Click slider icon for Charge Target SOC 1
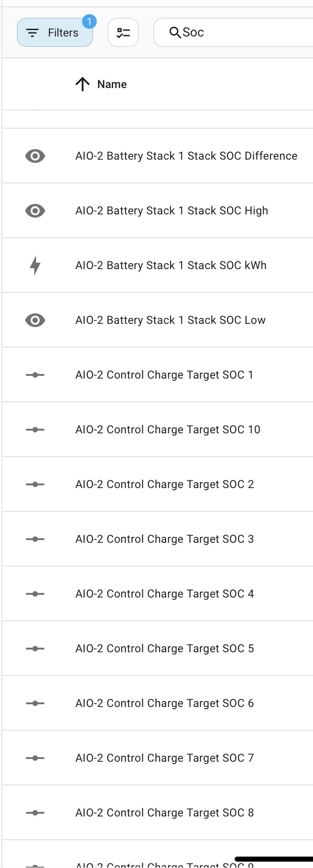This screenshot has width=313, height=868. pyautogui.click(x=35, y=375)
